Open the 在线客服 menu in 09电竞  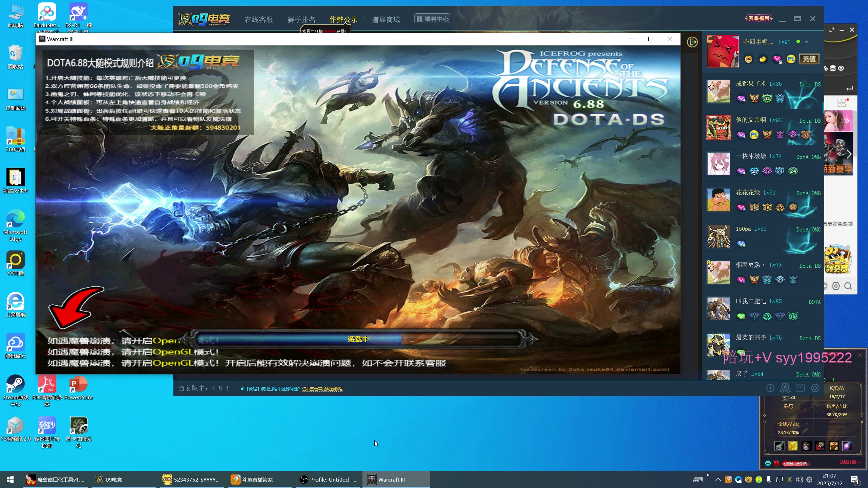pos(259,20)
